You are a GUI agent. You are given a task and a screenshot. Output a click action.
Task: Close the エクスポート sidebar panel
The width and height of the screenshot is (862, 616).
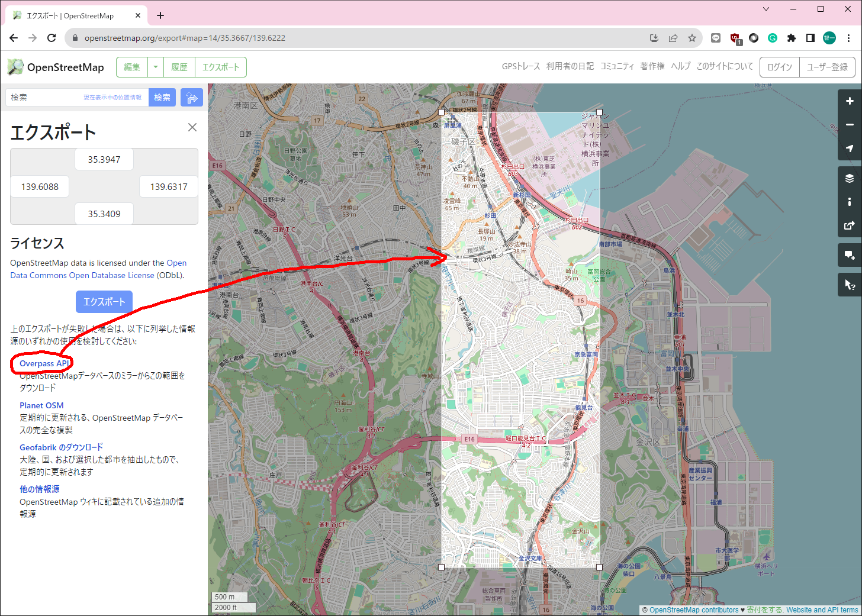192,127
